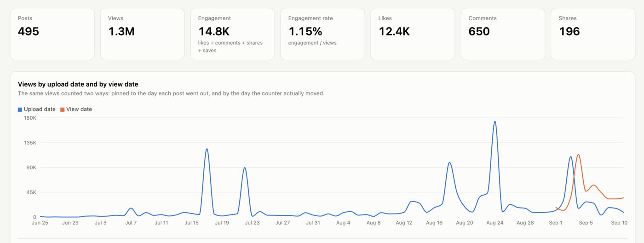Click the Jul 15 x-axis label
The image size is (644, 243).
[x=191, y=223]
